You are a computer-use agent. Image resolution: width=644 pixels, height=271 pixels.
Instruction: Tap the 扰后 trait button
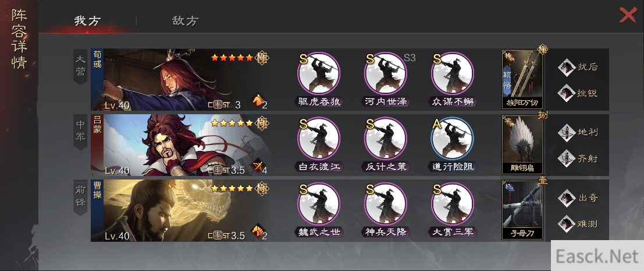578,67
